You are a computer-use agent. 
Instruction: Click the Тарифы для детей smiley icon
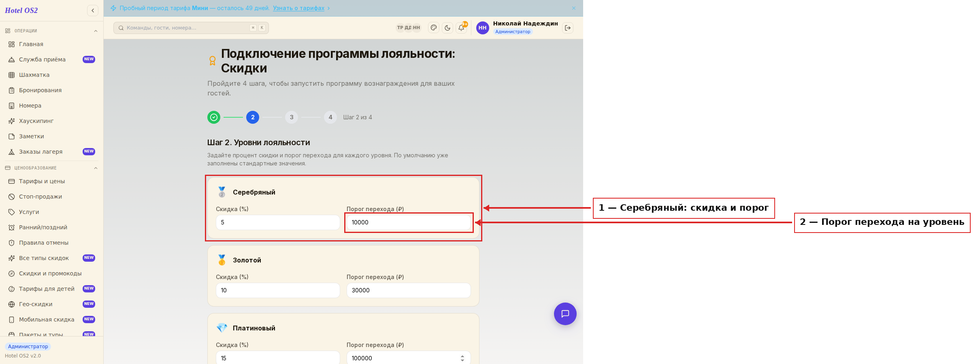(12, 289)
